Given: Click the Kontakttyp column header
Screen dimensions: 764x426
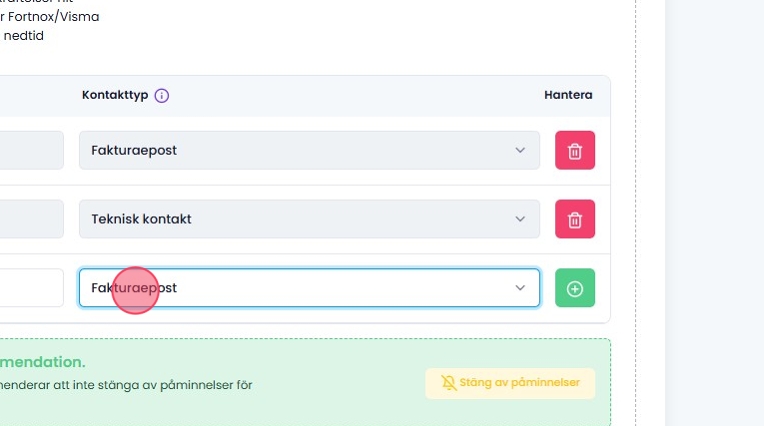Looking at the screenshot, I should [115, 96].
